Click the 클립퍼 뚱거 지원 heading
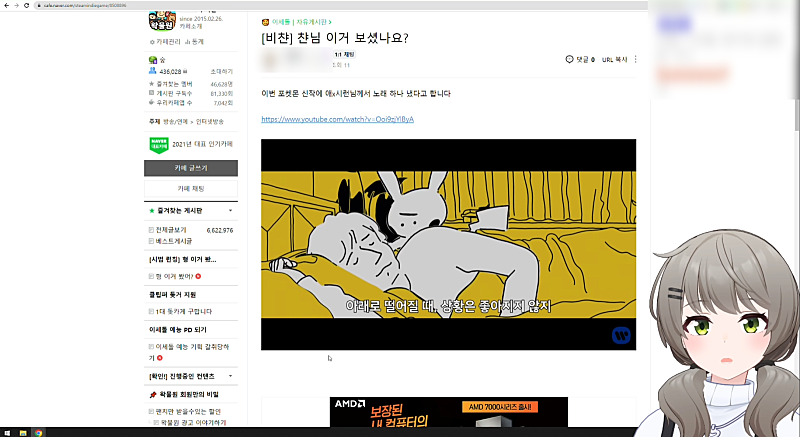Image resolution: width=800 pixels, height=437 pixels. click(x=172, y=295)
